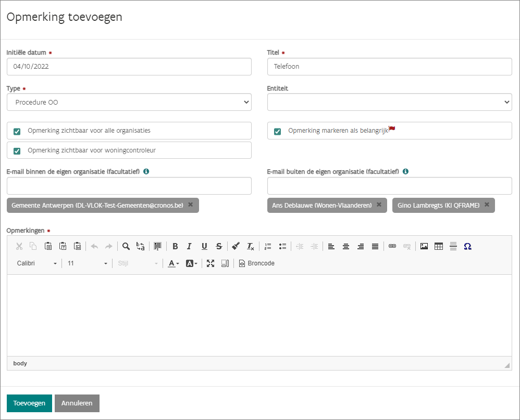Open the special character (omega) picker
The image size is (520, 420).
click(x=467, y=247)
